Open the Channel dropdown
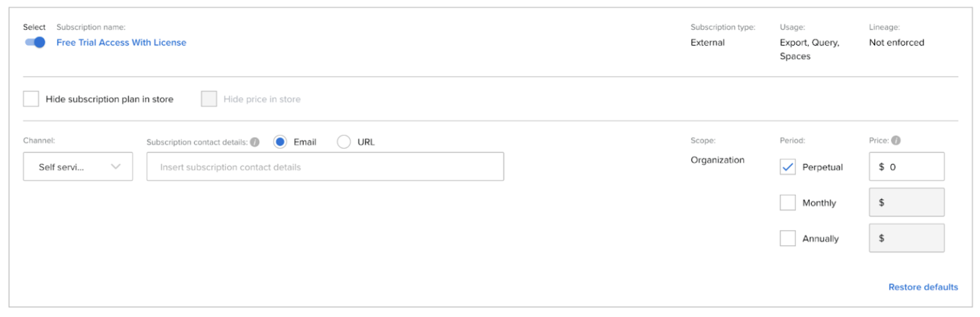 pos(77,166)
